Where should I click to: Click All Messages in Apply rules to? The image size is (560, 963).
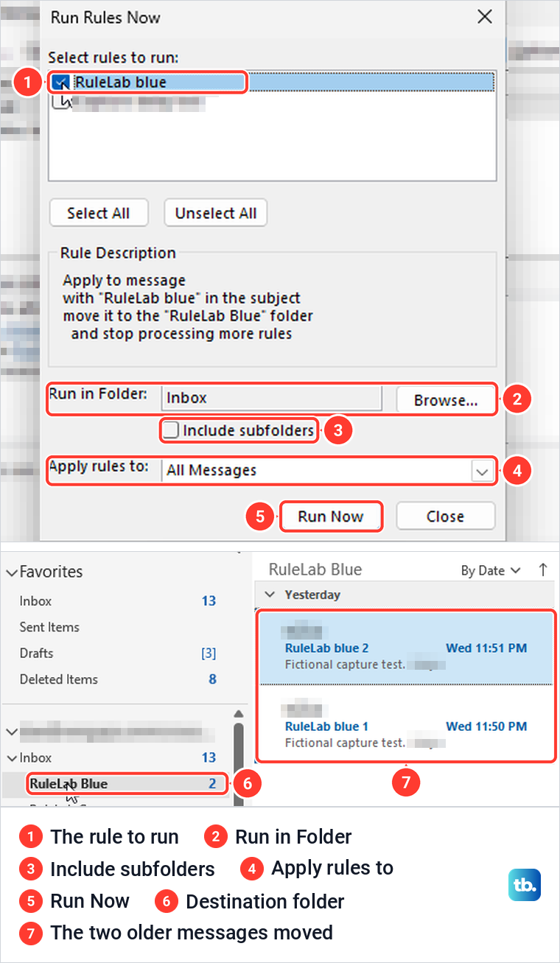coord(211,471)
